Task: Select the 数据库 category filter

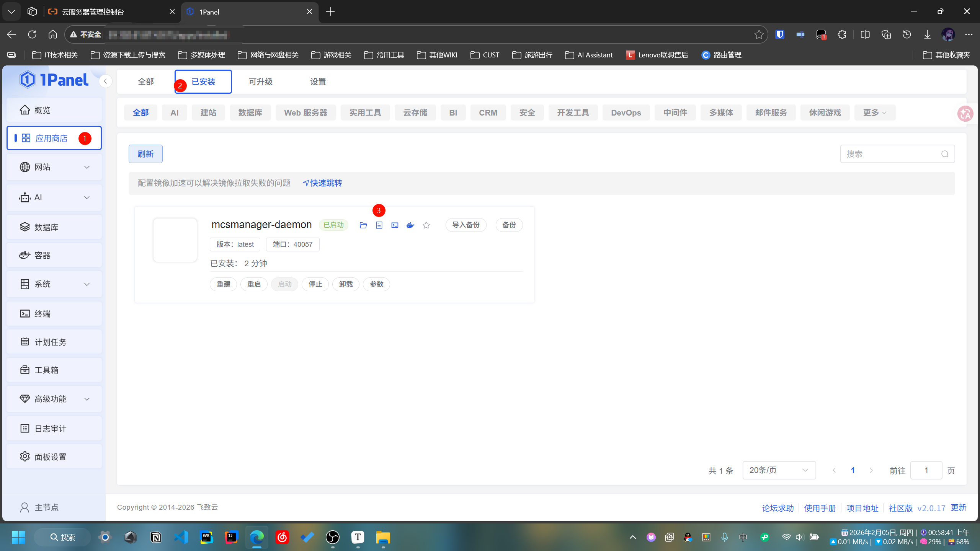Action: click(x=250, y=113)
